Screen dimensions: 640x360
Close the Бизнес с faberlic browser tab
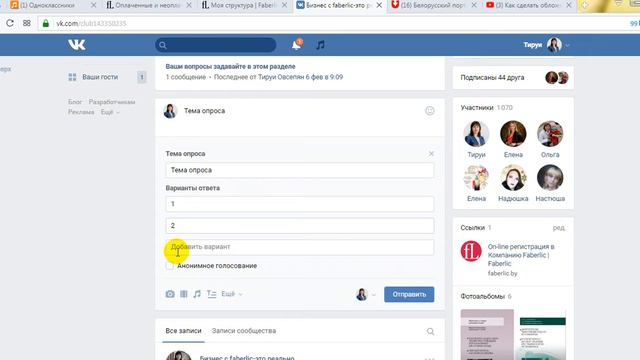click(379, 5)
